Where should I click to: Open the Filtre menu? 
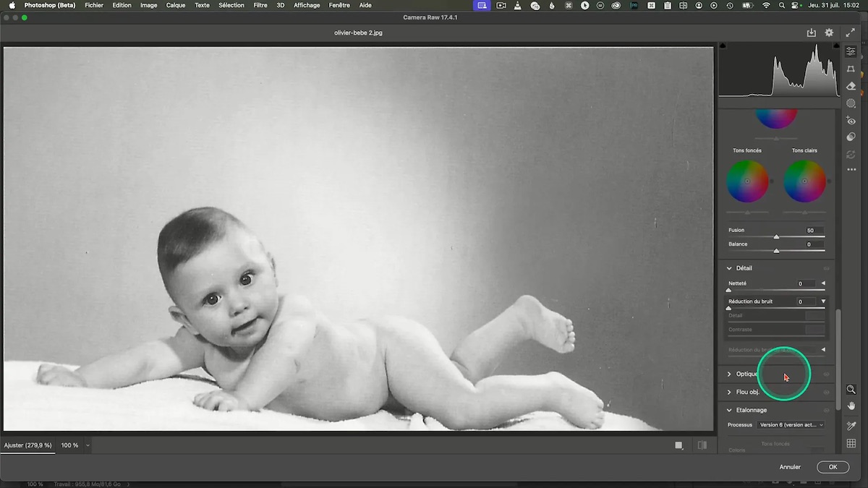[x=260, y=5]
